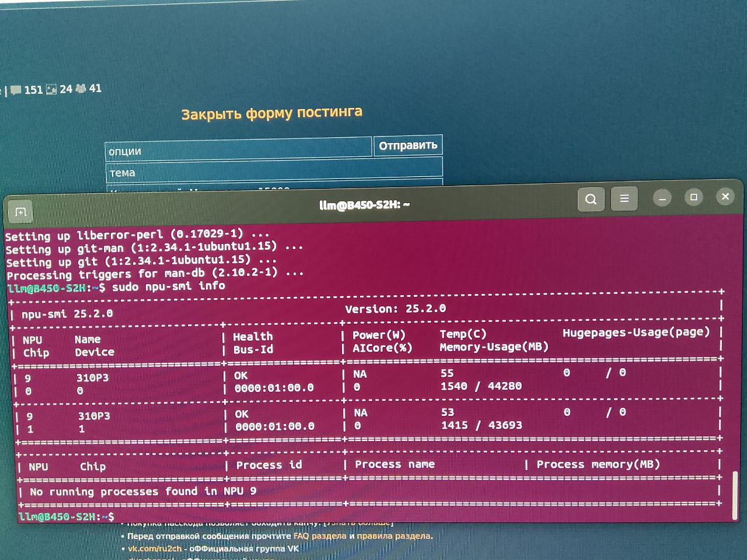
Task: Focus the "опции" input field
Action: pyautogui.click(x=238, y=150)
